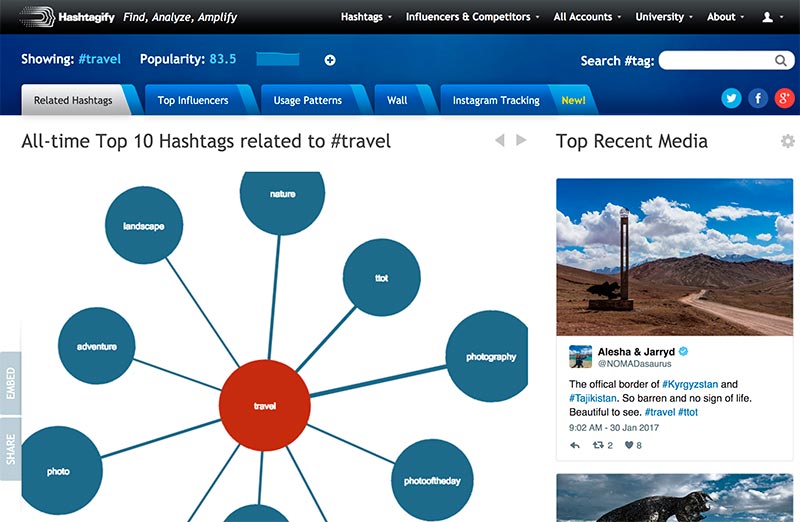Screen dimensions: 800x522
Task: Select the landscape hashtag node
Action: (x=144, y=225)
